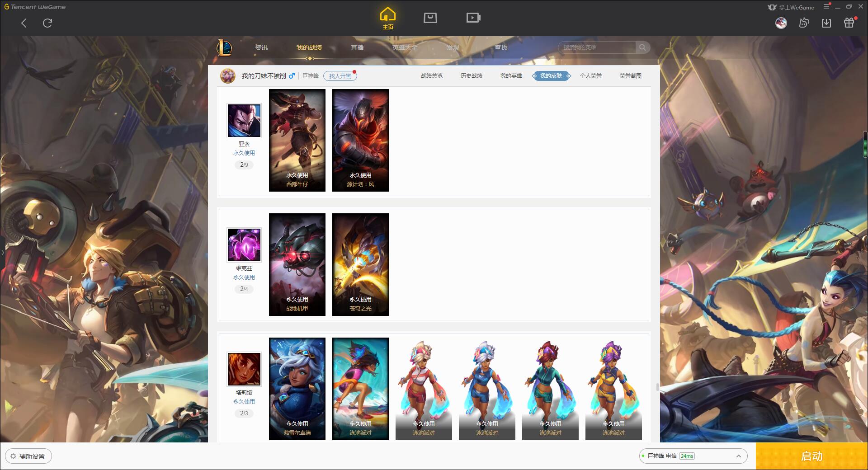Open the user avatar in top bar

781,23
